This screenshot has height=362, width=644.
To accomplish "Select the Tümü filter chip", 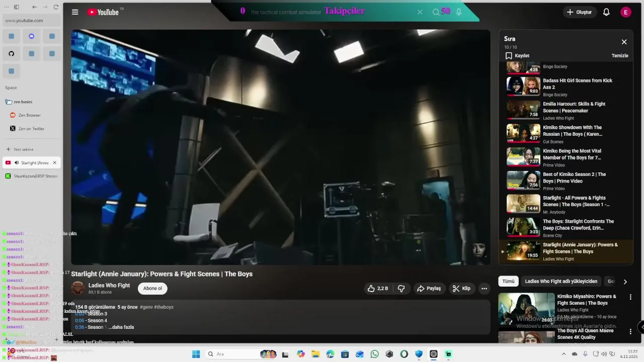I will pyautogui.click(x=508, y=282).
